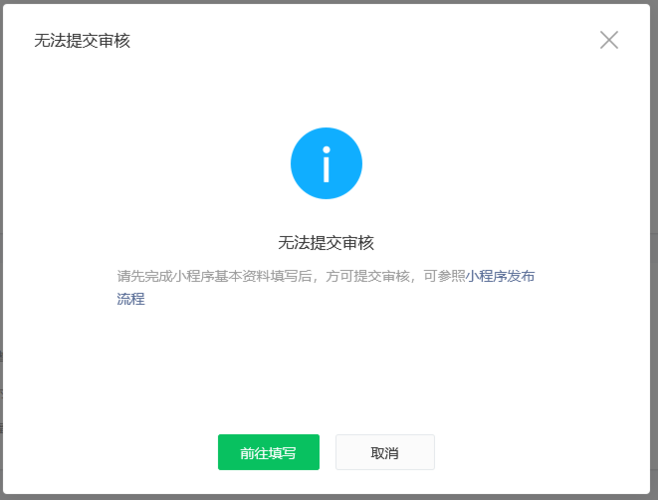Click the 流程 link text on second line
Image resolution: width=658 pixels, height=500 pixels.
(x=131, y=299)
